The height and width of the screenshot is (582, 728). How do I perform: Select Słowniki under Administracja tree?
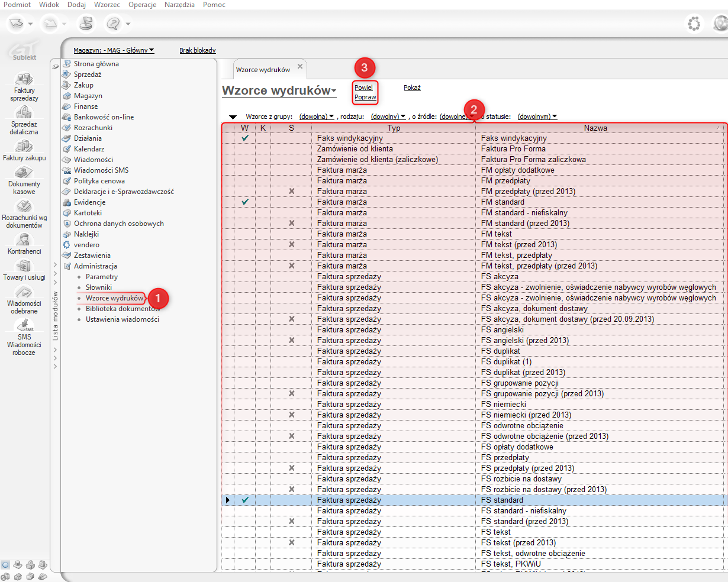[98, 287]
